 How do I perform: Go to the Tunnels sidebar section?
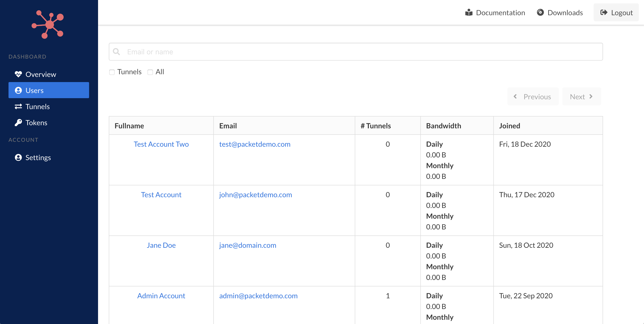49,106
